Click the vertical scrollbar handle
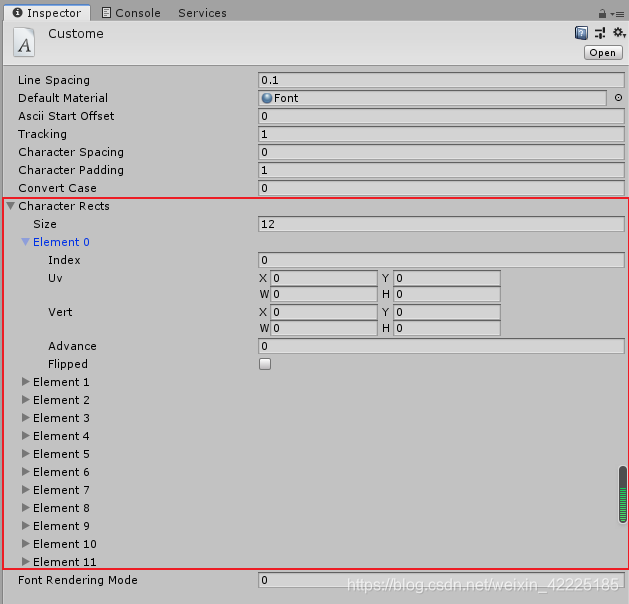The image size is (629, 604). coord(623,495)
